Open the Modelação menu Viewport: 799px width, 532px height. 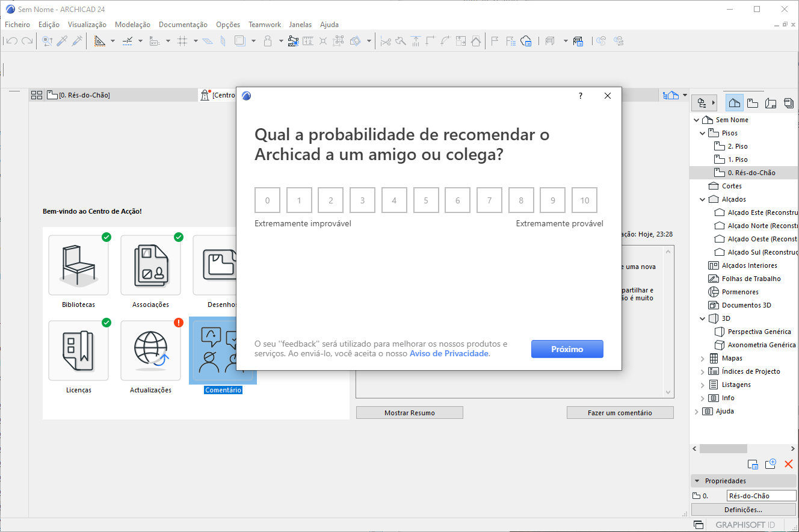(132, 25)
